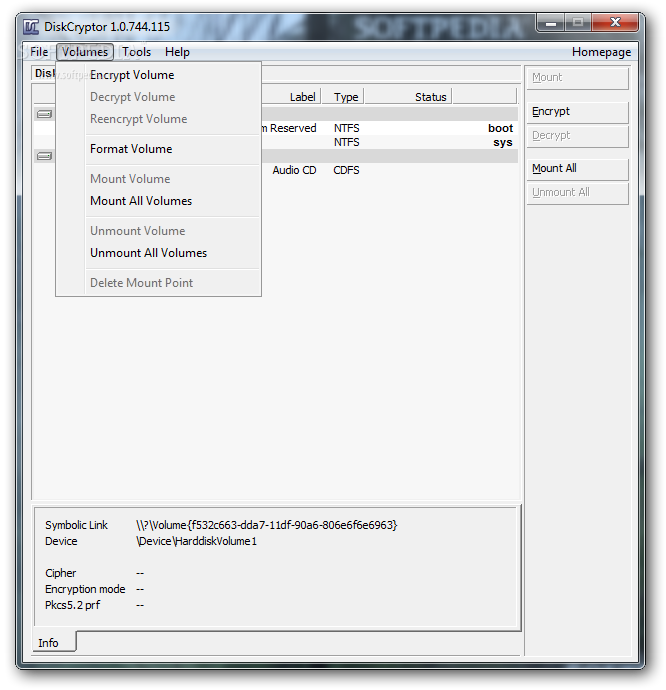Minimize the DiskCryptor window
The height and width of the screenshot is (690, 666).
coord(551,23)
